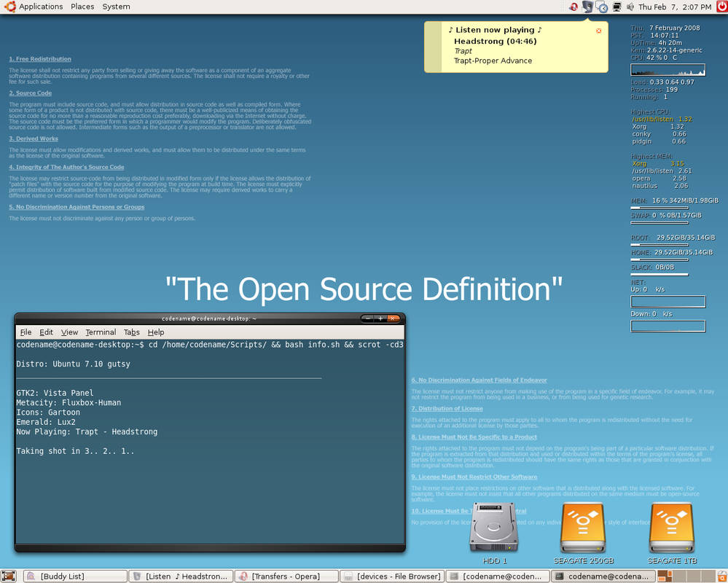The height and width of the screenshot is (583, 728).
Task: Open the System menu
Action: [x=116, y=7]
